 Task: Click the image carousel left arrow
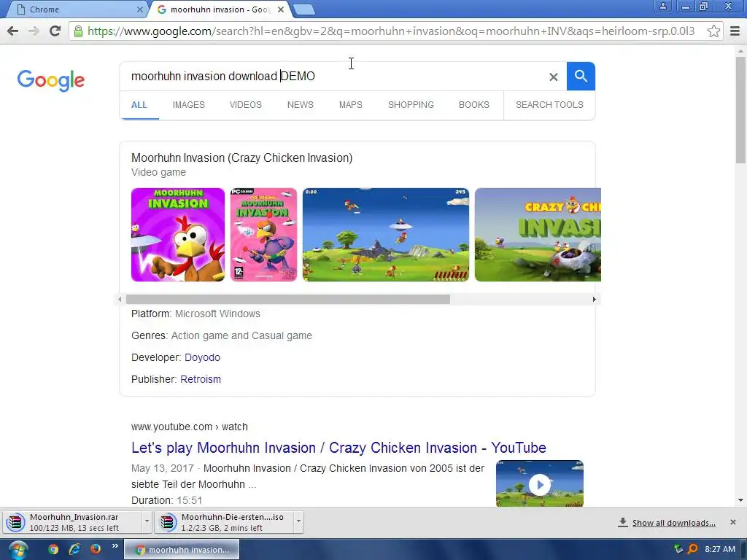120,300
